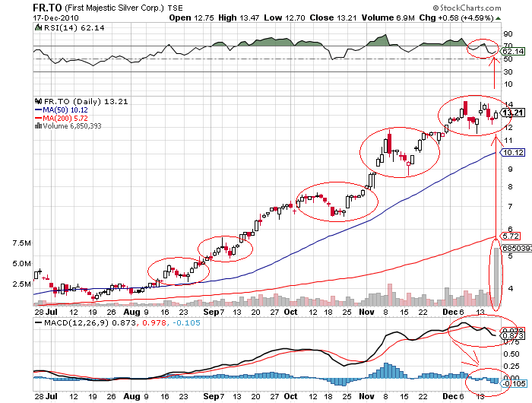Click the 13.21 last price tag
This screenshot has height=403, width=532.
tap(513, 113)
